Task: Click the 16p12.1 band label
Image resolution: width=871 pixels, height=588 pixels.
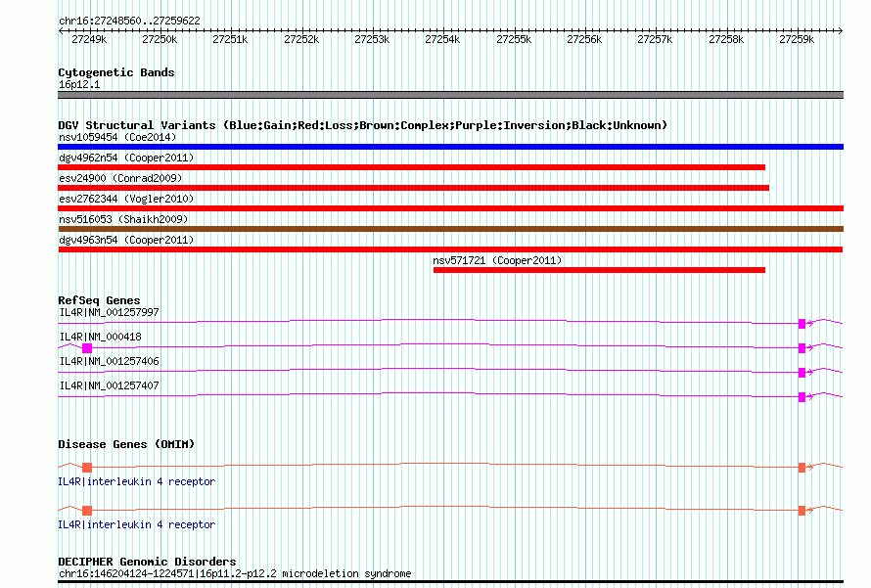Action: click(x=79, y=84)
